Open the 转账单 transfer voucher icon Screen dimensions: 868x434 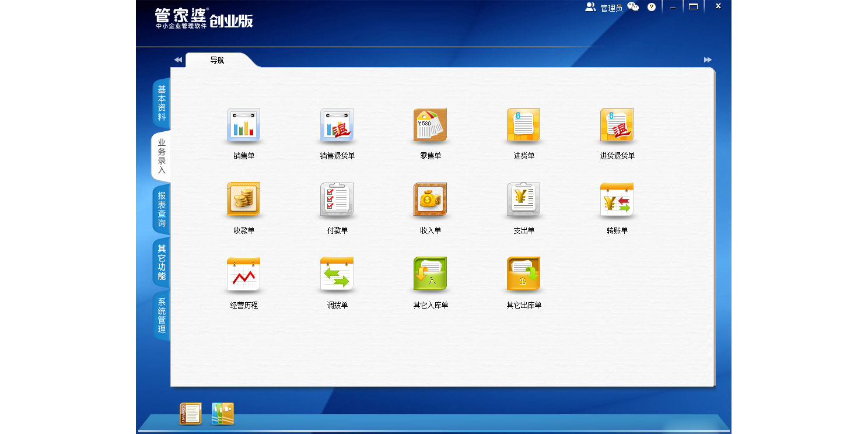[x=617, y=199]
